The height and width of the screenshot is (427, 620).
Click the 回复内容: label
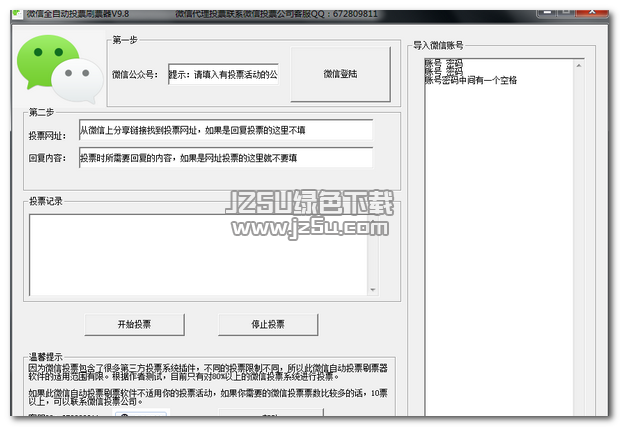[47, 158]
